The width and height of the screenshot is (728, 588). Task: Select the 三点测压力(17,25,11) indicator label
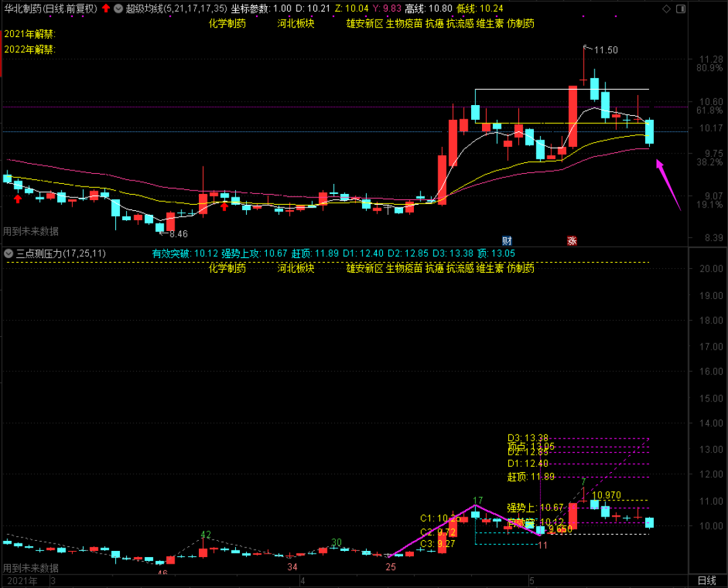[61, 253]
